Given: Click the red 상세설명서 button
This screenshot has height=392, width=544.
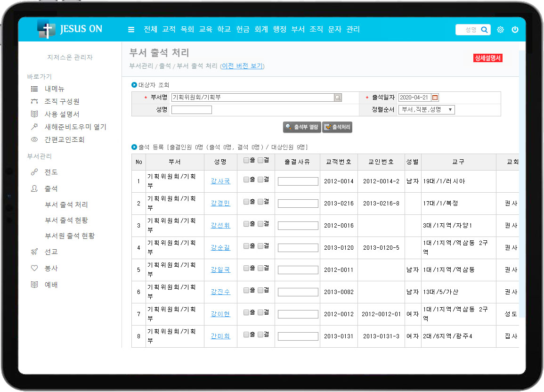Looking at the screenshot, I should pos(488,58).
